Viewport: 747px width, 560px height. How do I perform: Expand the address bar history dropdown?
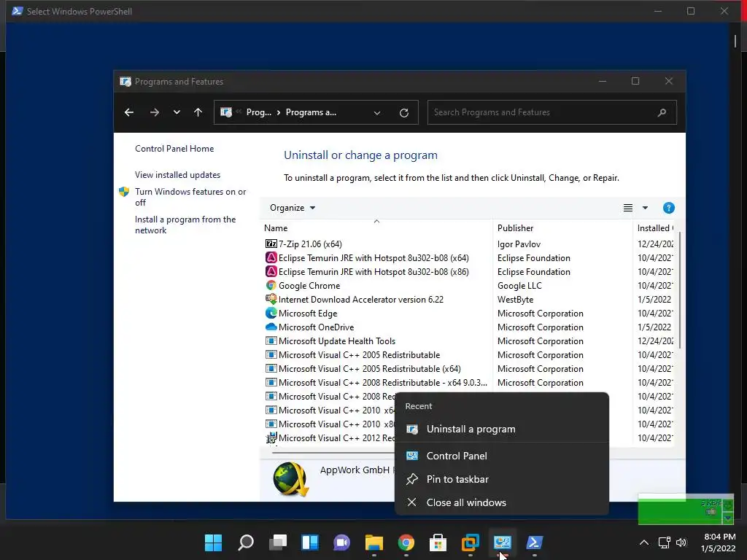(x=377, y=113)
